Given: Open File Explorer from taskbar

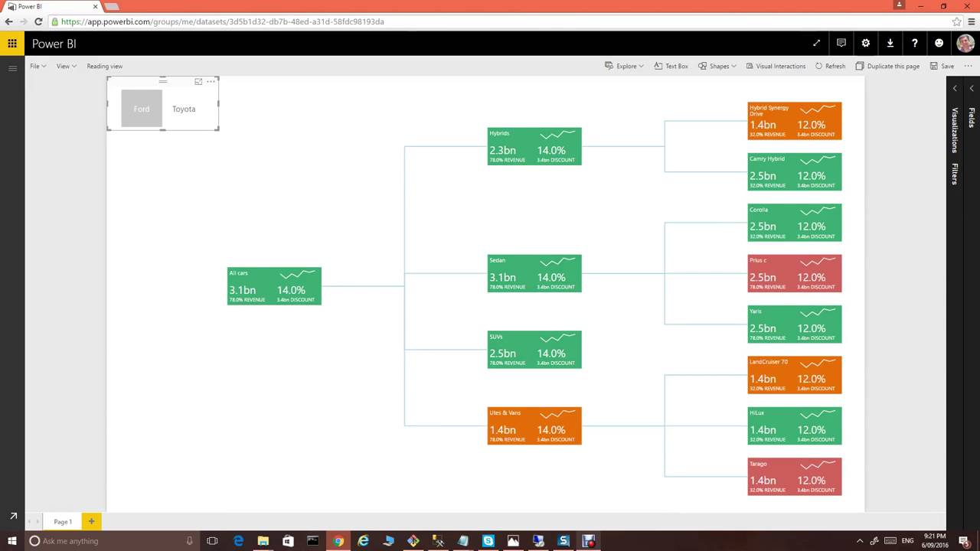Looking at the screenshot, I should tap(263, 541).
